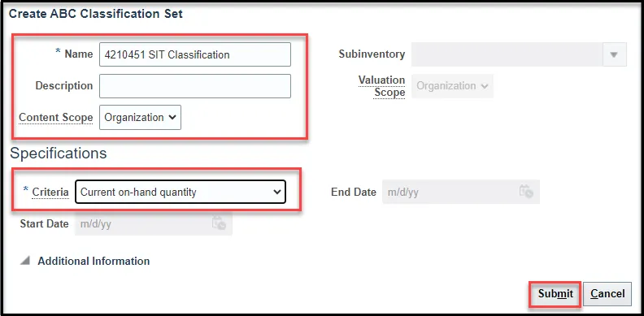644x316 pixels.
Task: Click the Additional Information section label
Action: point(94,261)
